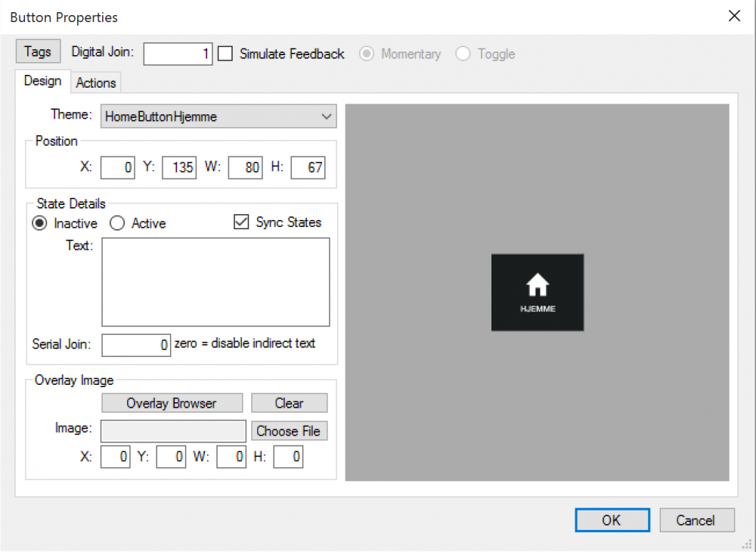Click into the State Details Text box
756x552 pixels.
tap(215, 281)
